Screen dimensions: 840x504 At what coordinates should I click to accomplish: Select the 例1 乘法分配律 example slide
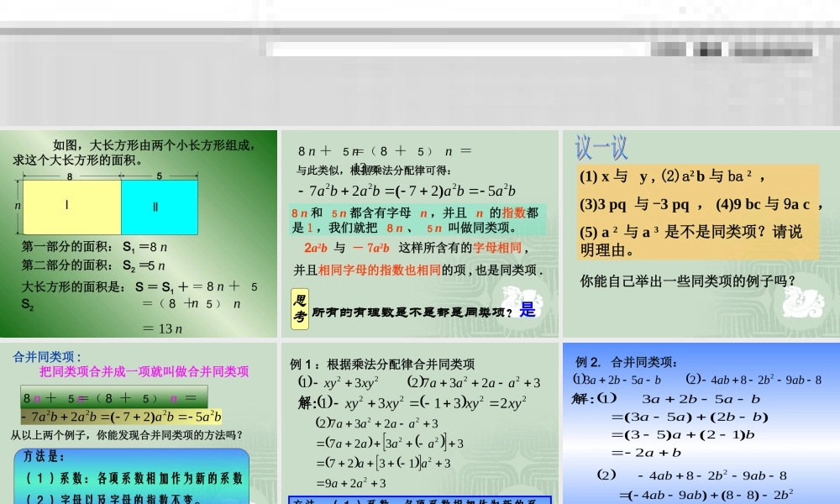[420, 423]
